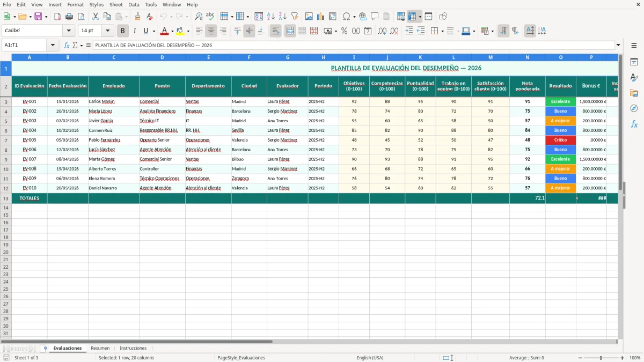The image size is (644, 362).
Task: Add decimal place icon
Action: 382,31
